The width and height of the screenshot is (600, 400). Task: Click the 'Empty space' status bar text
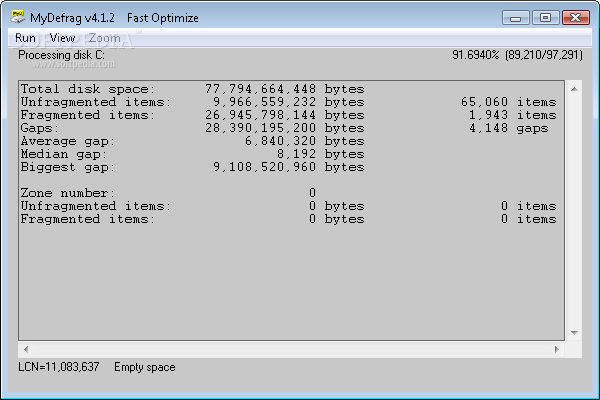click(145, 367)
